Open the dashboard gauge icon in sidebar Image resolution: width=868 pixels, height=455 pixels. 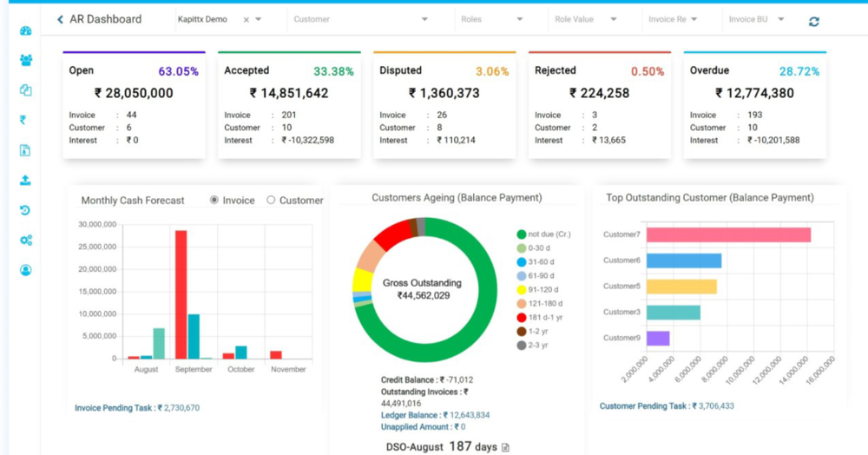pyautogui.click(x=25, y=31)
